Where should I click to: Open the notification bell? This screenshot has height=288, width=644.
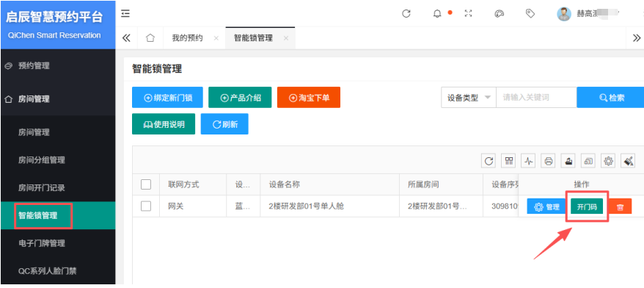pyautogui.click(x=437, y=13)
